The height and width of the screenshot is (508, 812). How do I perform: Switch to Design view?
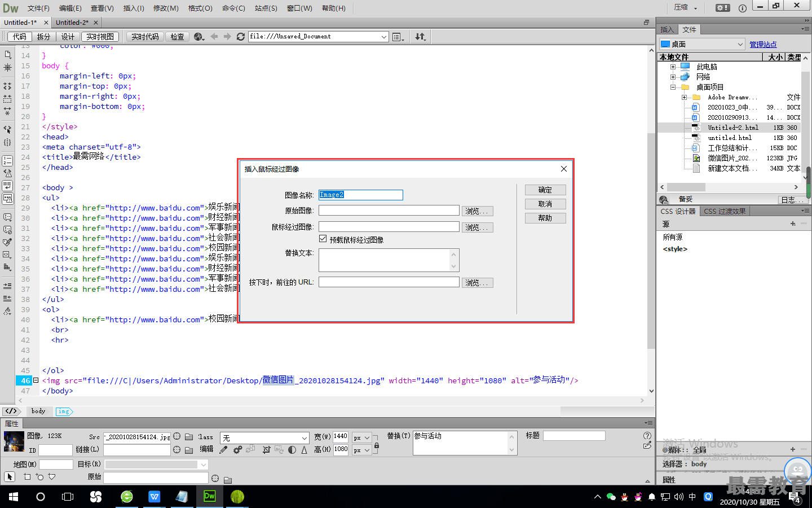pos(68,37)
